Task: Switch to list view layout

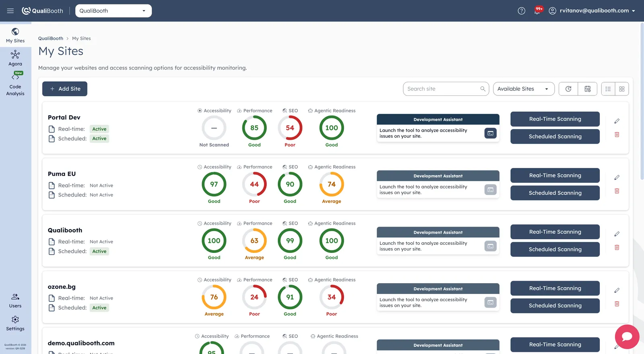Action: [608, 89]
